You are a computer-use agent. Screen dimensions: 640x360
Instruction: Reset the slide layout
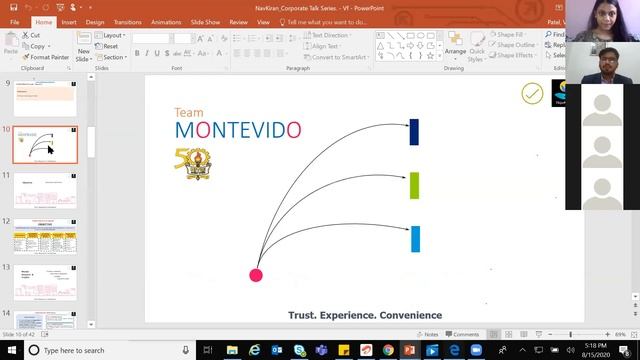pyautogui.click(x=107, y=46)
